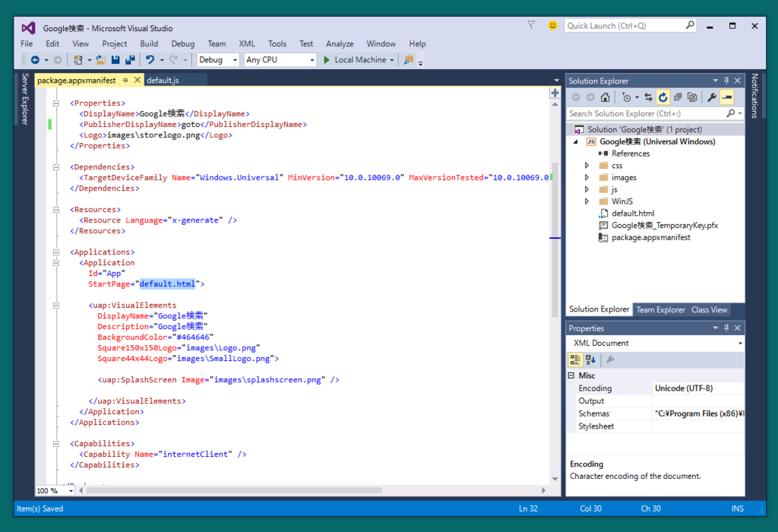
Task: Click the Home icon in Solution Explorer
Action: [605, 97]
